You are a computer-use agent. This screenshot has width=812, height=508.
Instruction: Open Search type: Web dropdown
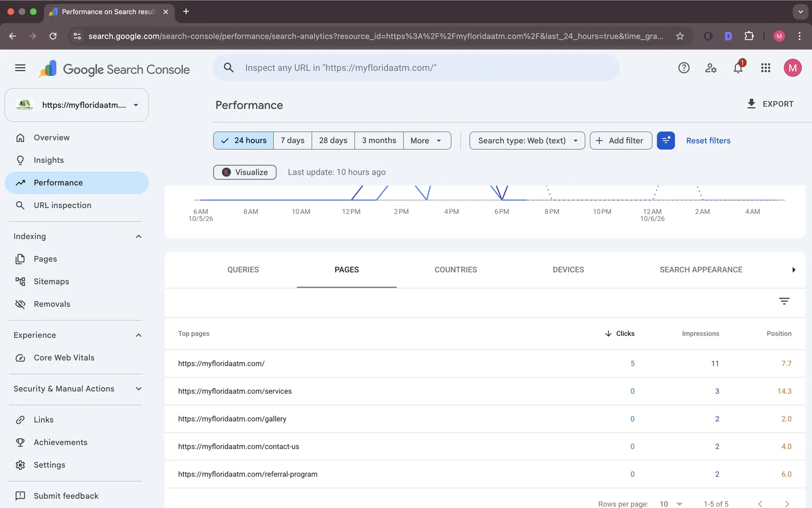click(x=527, y=141)
